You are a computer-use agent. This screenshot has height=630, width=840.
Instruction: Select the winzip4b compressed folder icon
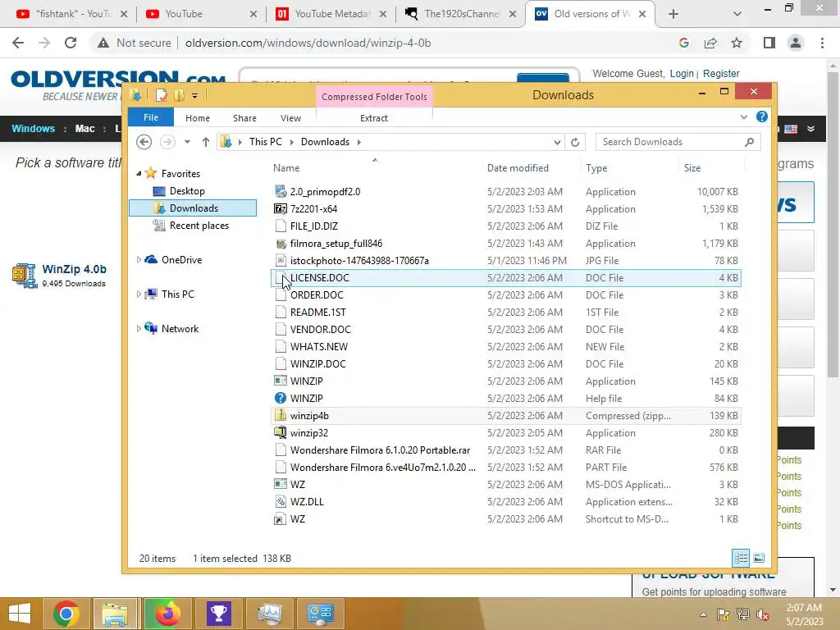[281, 415]
